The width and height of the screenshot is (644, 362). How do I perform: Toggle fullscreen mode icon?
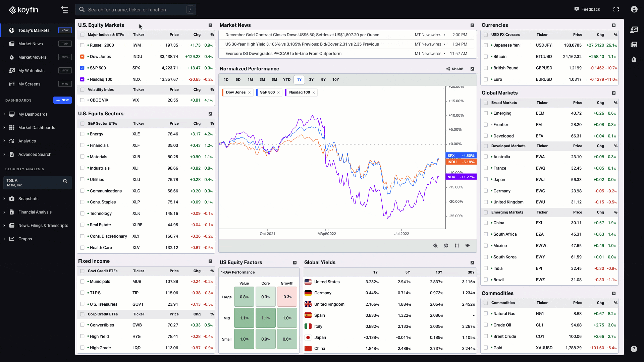pyautogui.click(x=616, y=9)
